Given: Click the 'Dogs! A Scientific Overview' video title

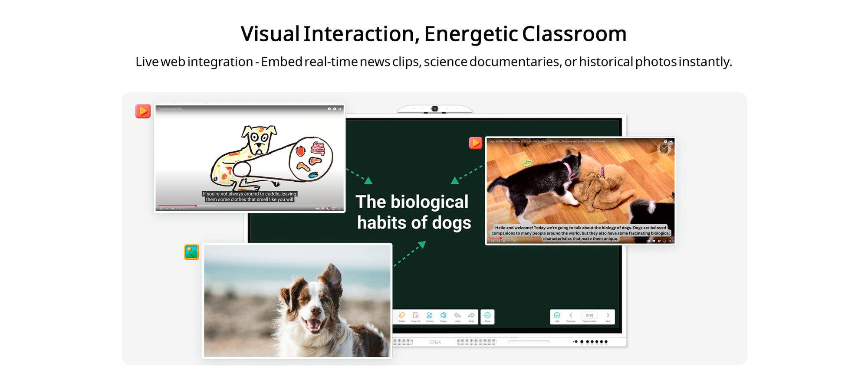Looking at the screenshot, I should 546,141.
